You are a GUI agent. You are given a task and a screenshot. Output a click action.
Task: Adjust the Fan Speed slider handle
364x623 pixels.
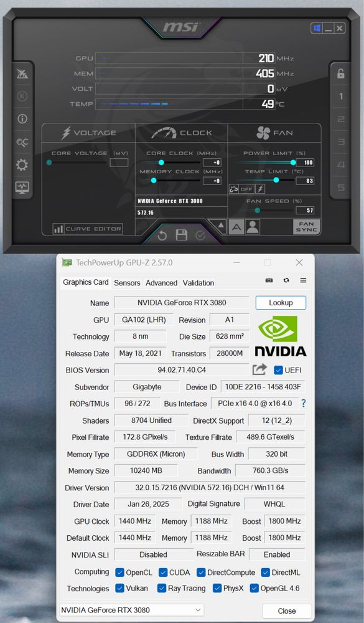pos(257,210)
